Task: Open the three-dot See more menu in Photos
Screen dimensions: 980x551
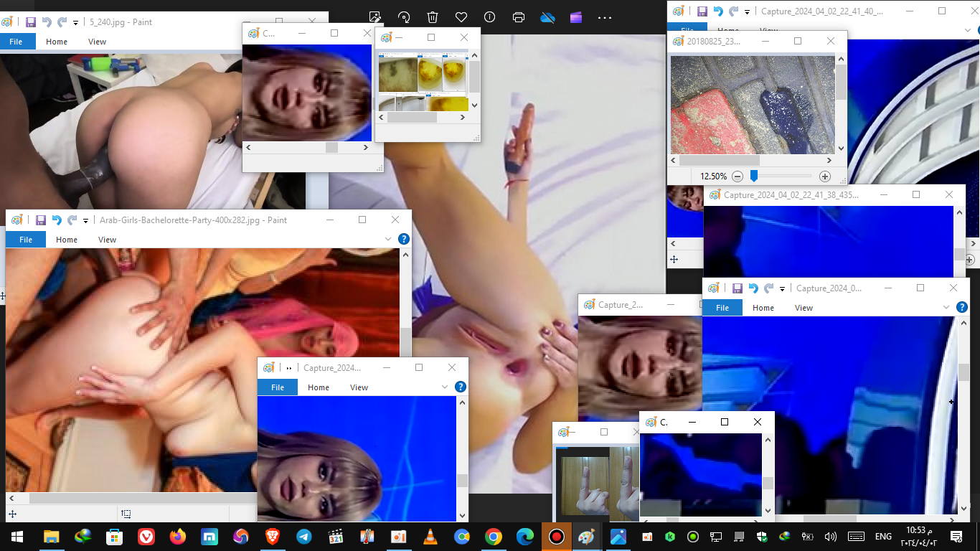Action: click(x=605, y=17)
